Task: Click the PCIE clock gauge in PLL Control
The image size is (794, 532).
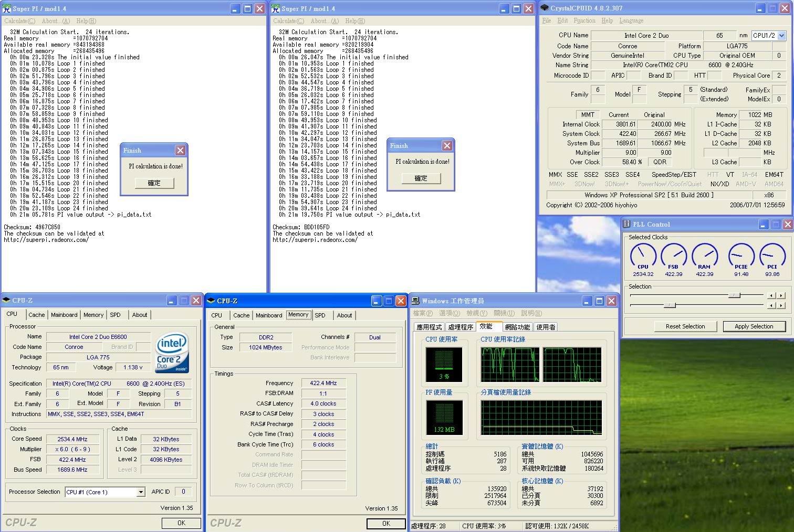Action: point(741,257)
